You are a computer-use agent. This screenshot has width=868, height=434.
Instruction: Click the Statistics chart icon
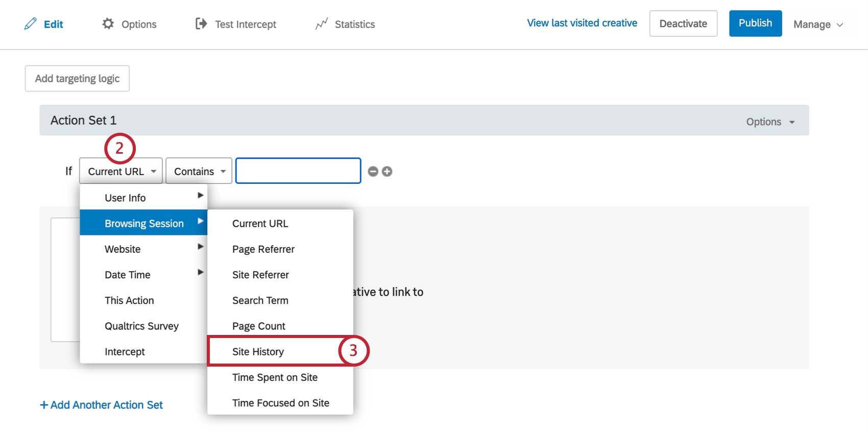[321, 24]
